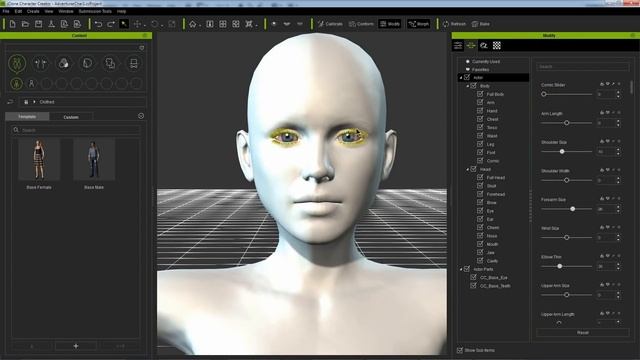Click the highlighted character subcategory icon
Screen dimensions: 640x360
coord(16,84)
